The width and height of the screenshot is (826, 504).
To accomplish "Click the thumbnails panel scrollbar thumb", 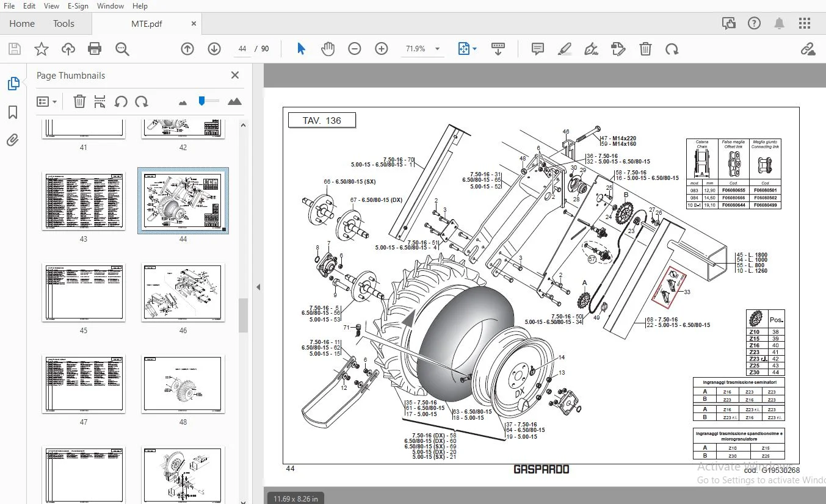I will [x=243, y=315].
